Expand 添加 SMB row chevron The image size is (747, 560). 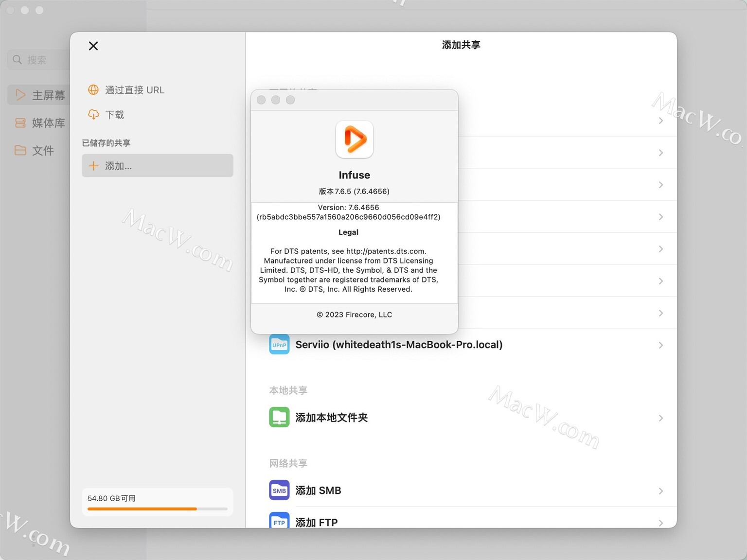[x=660, y=491]
